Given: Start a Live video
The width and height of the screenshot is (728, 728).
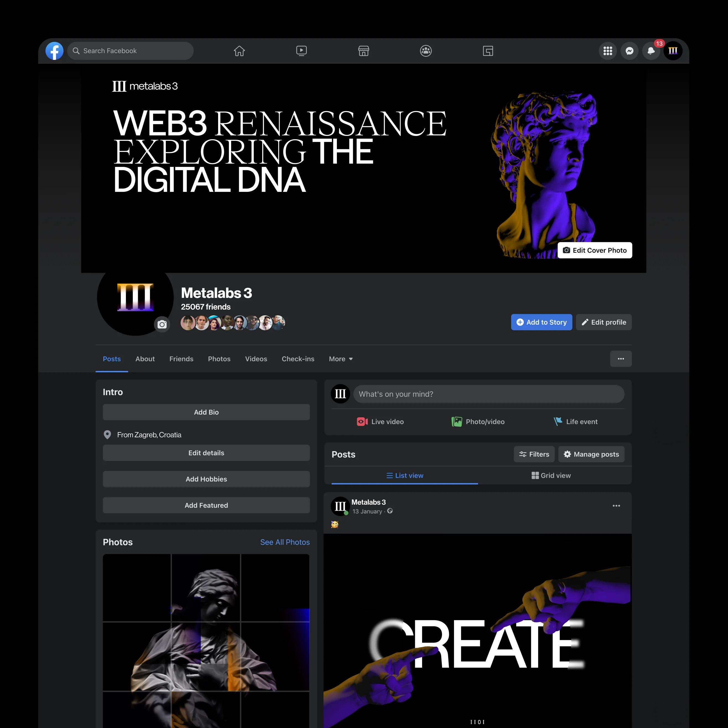Looking at the screenshot, I should (x=380, y=422).
